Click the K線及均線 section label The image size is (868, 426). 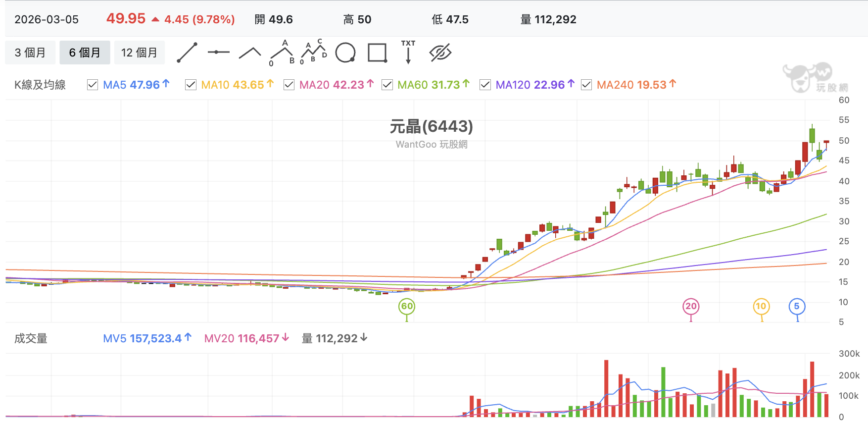click(x=40, y=85)
